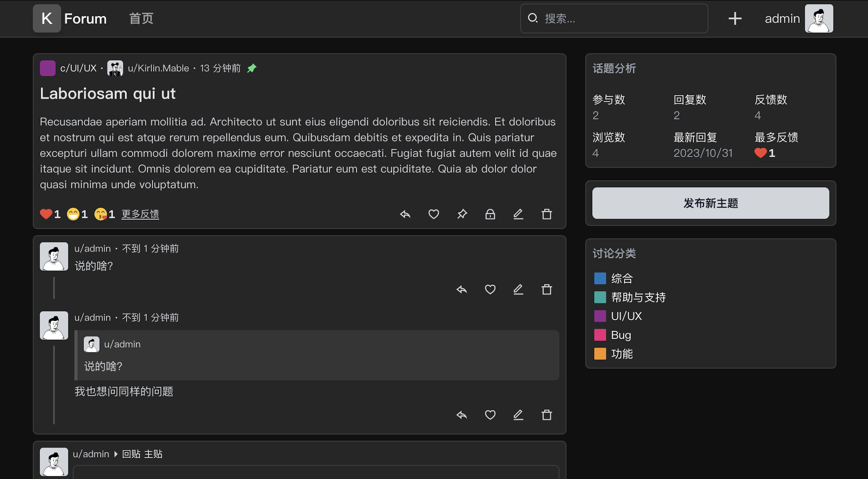The height and width of the screenshot is (479, 868).
Task: Delete the main post via trash icon
Action: [x=547, y=214]
